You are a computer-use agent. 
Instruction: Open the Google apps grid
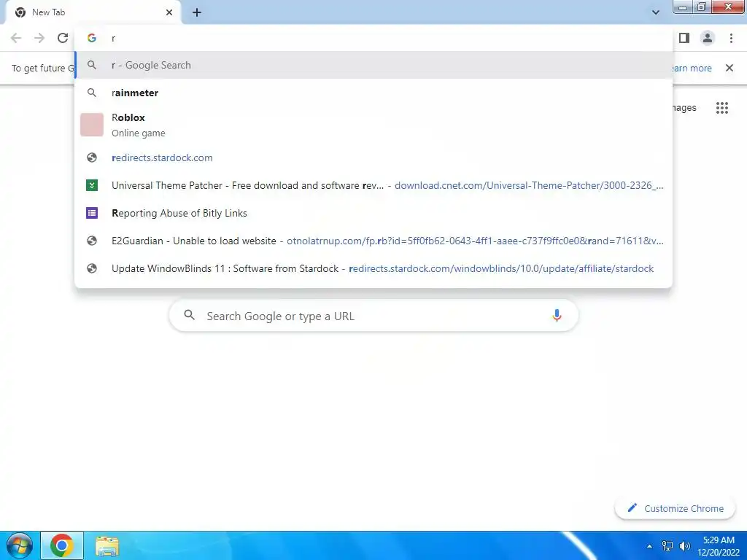point(722,108)
